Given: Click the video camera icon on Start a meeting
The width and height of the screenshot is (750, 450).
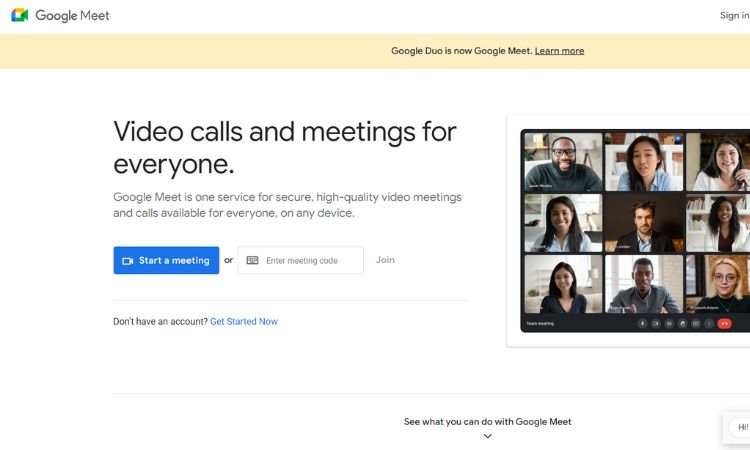Looking at the screenshot, I should (x=128, y=261).
